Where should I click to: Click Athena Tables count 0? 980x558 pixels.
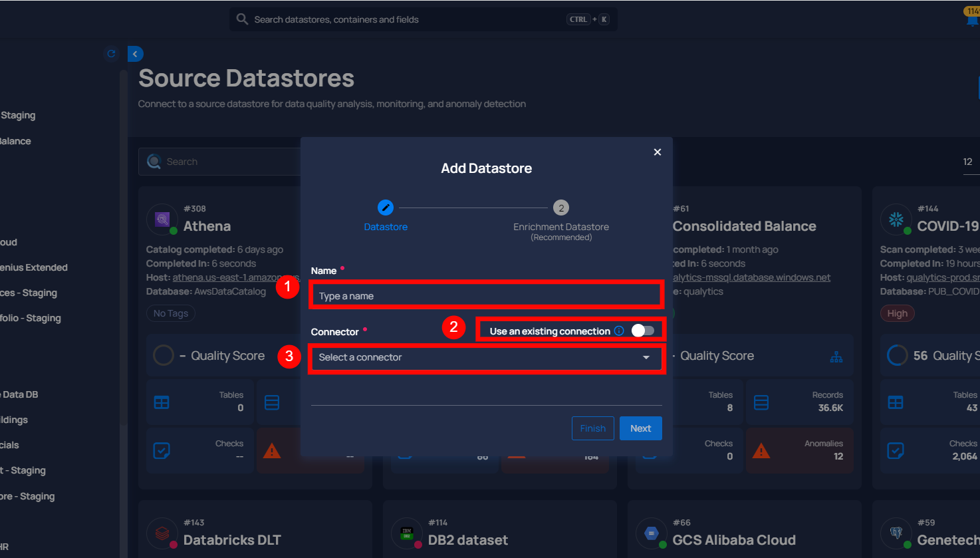pos(241,408)
